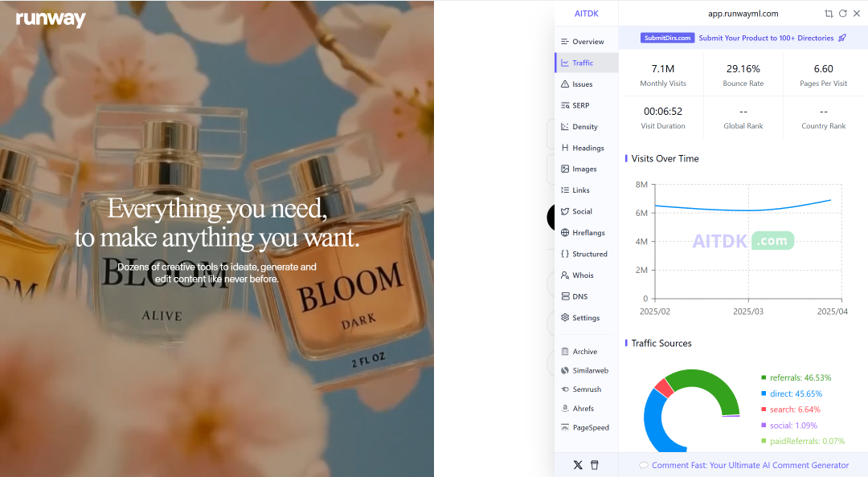Click the Ahrefs icon

[x=565, y=409]
